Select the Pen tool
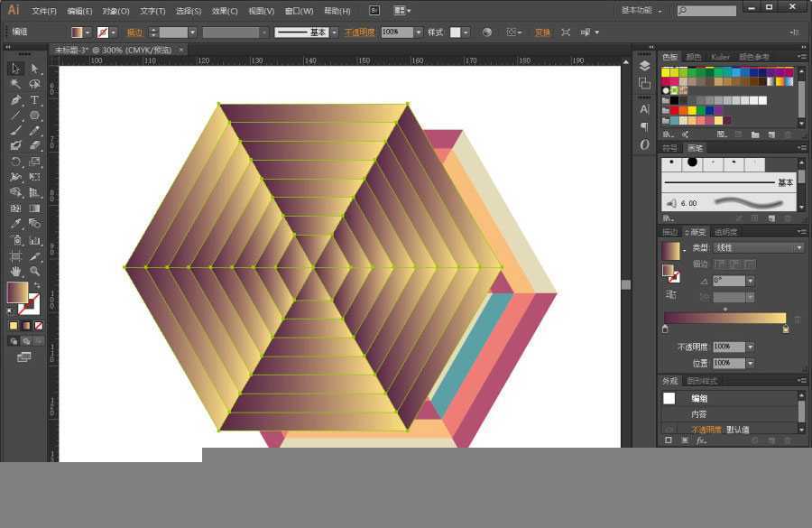This screenshot has width=812, height=528. pyautogui.click(x=15, y=100)
